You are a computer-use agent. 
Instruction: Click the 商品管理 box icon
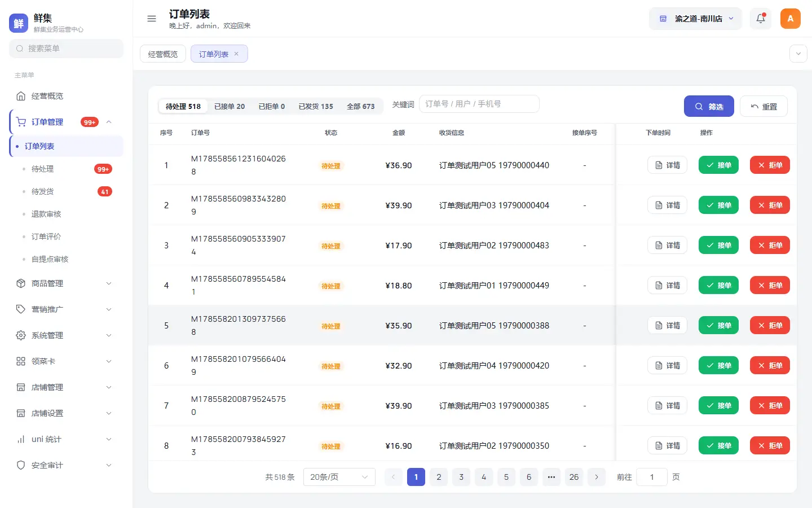click(21, 283)
